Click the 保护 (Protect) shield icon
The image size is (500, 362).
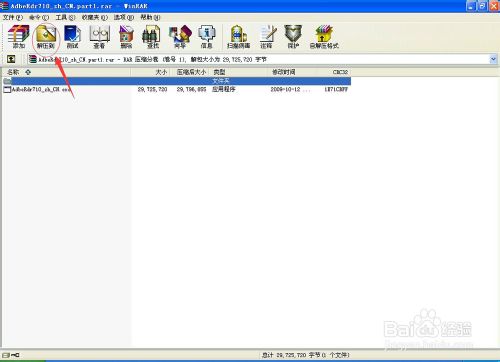[293, 37]
